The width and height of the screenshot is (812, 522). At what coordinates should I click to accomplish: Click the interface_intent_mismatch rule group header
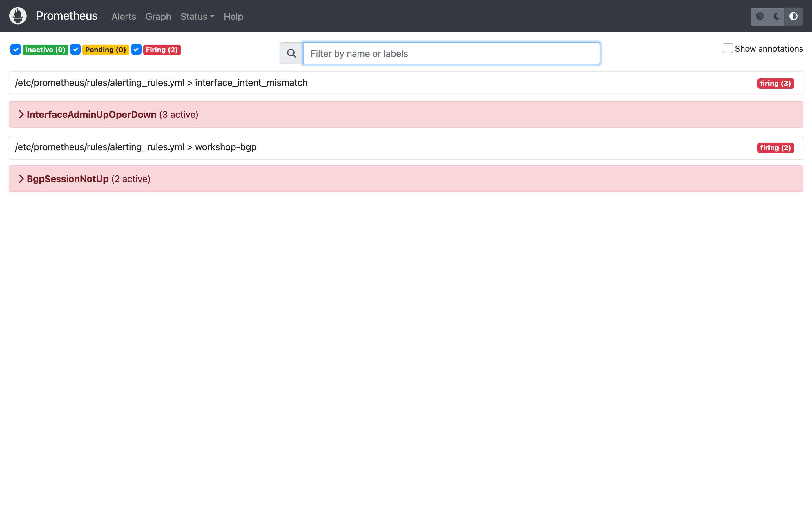[x=406, y=83]
